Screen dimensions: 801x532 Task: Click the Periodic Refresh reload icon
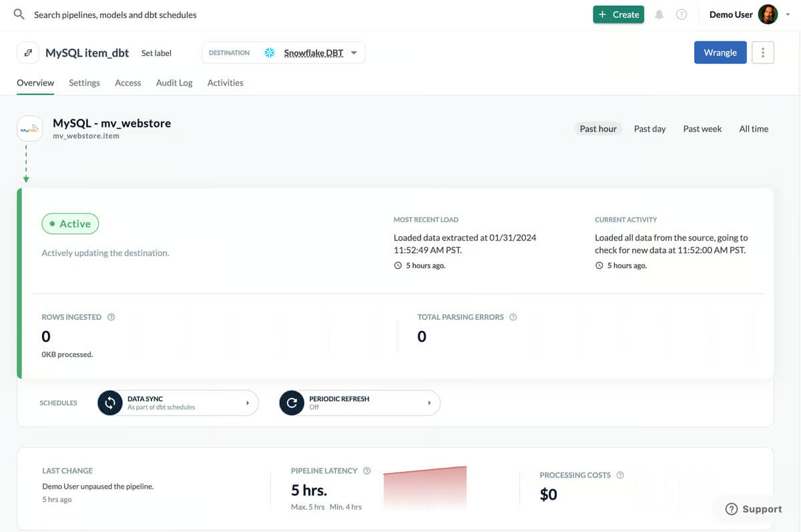[292, 403]
